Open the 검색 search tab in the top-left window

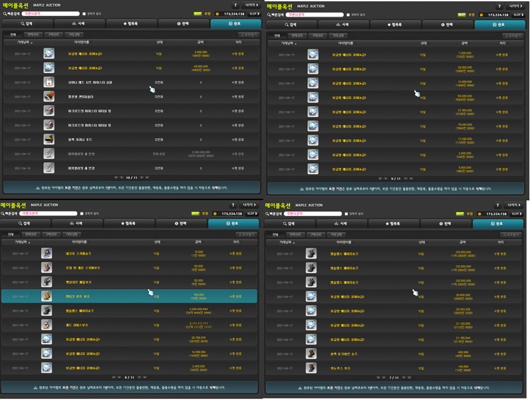point(27,24)
